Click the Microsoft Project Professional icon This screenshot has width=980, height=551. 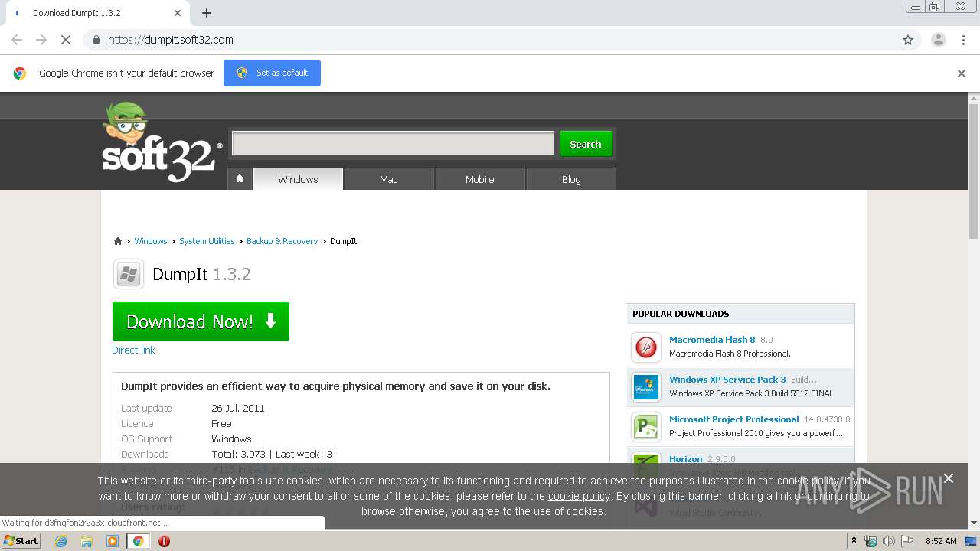tap(646, 427)
